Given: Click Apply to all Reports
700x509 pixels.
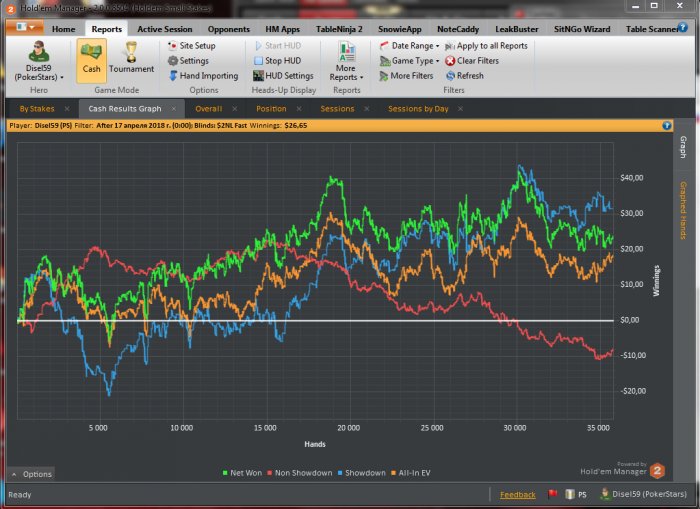Looking at the screenshot, I should 491,46.
